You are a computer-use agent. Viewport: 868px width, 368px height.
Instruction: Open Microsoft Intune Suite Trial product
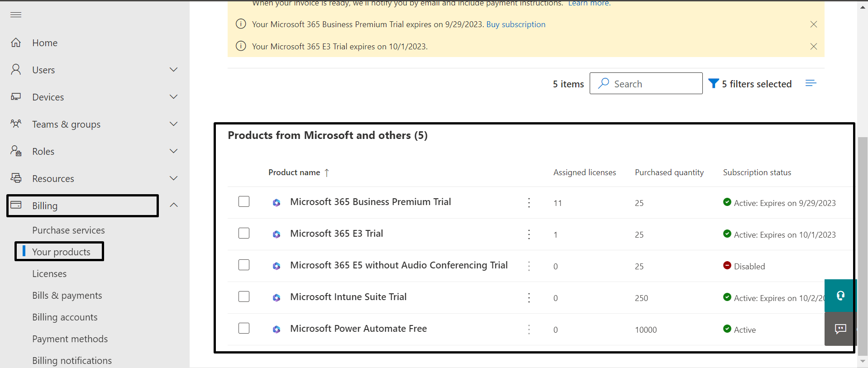point(348,297)
